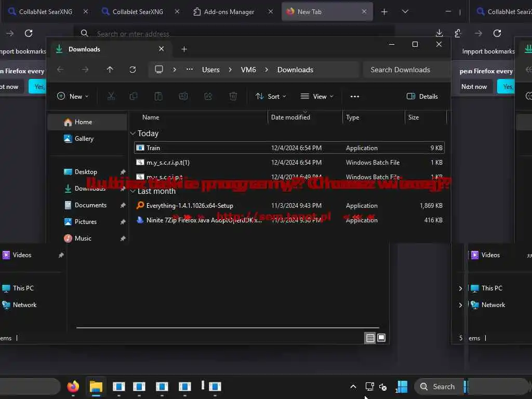Click the Share icon in Explorer toolbar
The width and height of the screenshot is (532, 399).
[208, 96]
